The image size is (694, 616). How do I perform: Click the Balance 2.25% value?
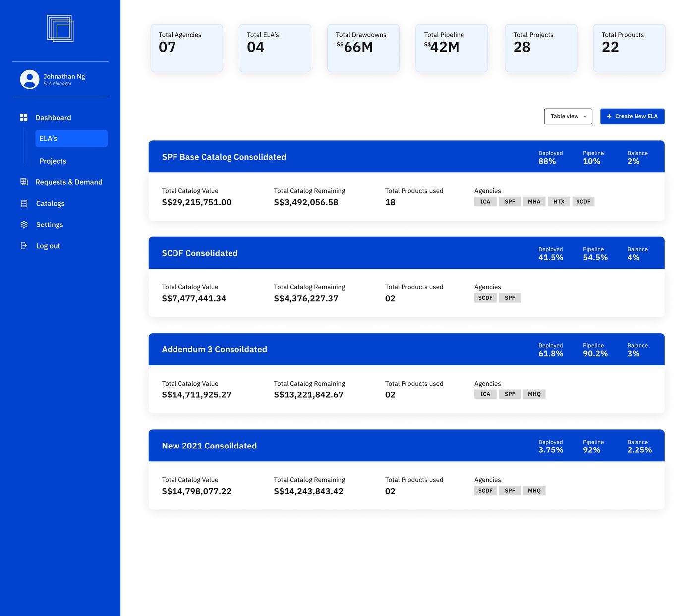click(x=639, y=450)
